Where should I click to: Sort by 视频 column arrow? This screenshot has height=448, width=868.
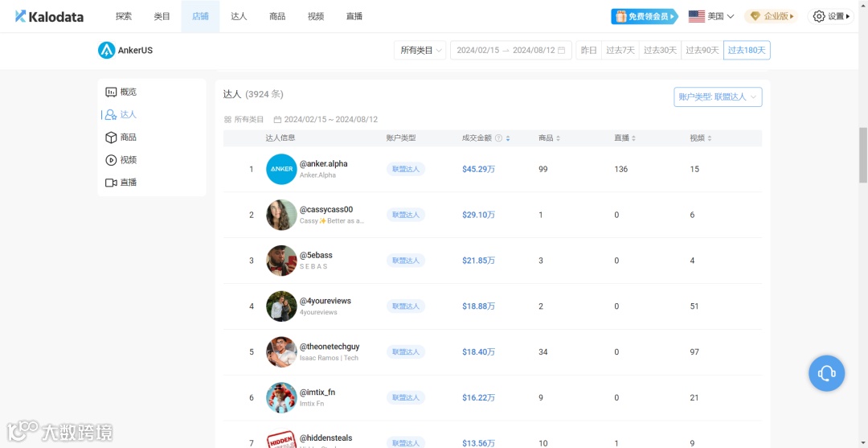point(710,138)
